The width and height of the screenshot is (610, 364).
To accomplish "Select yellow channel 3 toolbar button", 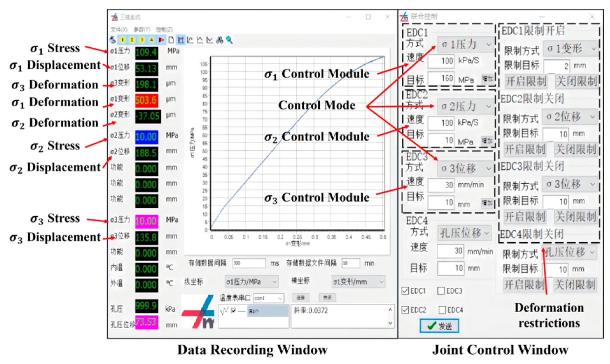I will coord(142,40).
